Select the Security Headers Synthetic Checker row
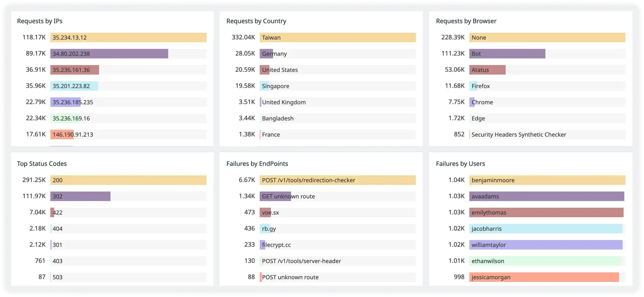Screen dimensions: 644x297 coord(519,134)
